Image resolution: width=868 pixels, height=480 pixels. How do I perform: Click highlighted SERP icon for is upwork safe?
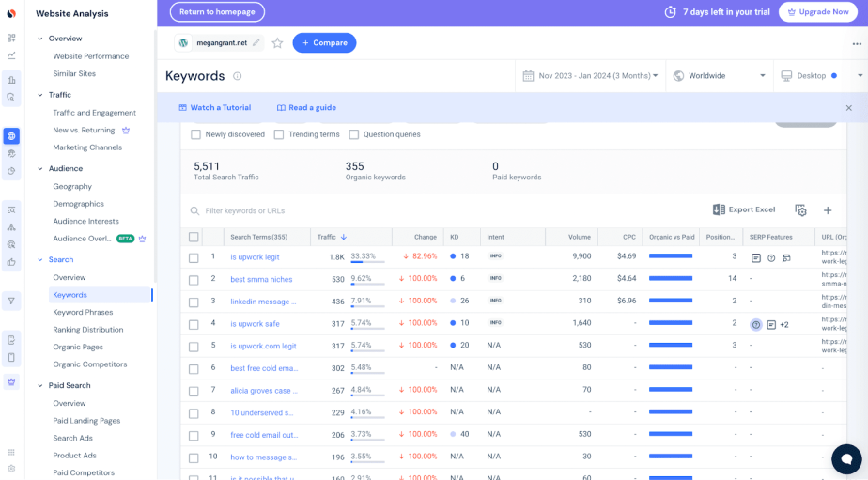click(755, 325)
